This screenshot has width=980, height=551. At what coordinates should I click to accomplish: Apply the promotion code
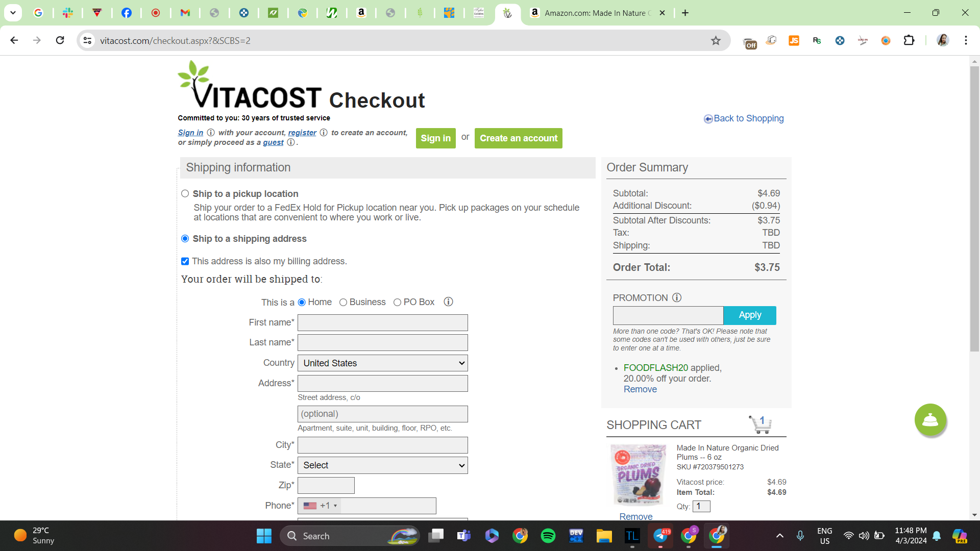point(750,315)
